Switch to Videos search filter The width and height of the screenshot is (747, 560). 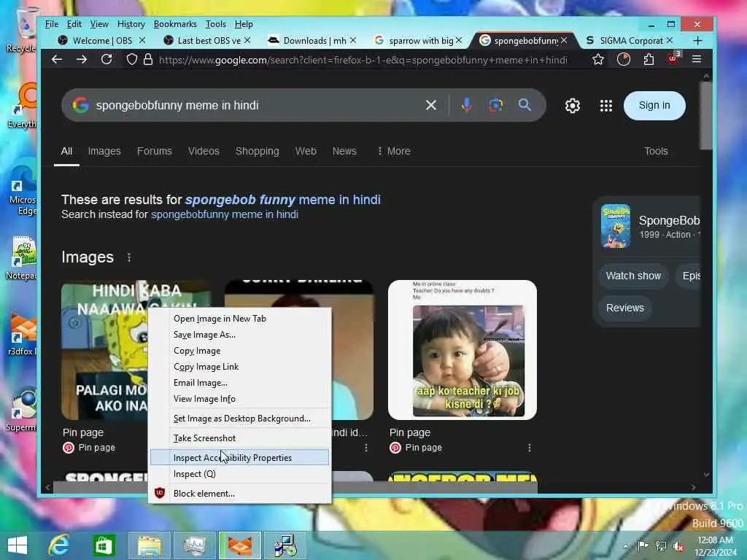204,151
